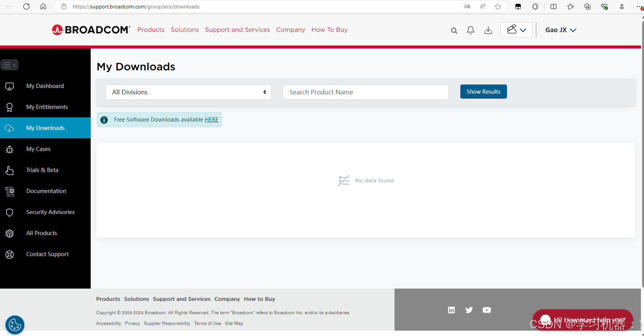
Task: Go to browser home page
Action: [43, 6]
